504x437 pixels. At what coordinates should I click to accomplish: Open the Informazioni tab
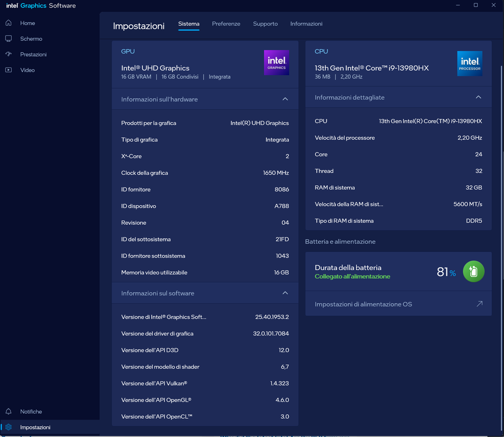[306, 24]
